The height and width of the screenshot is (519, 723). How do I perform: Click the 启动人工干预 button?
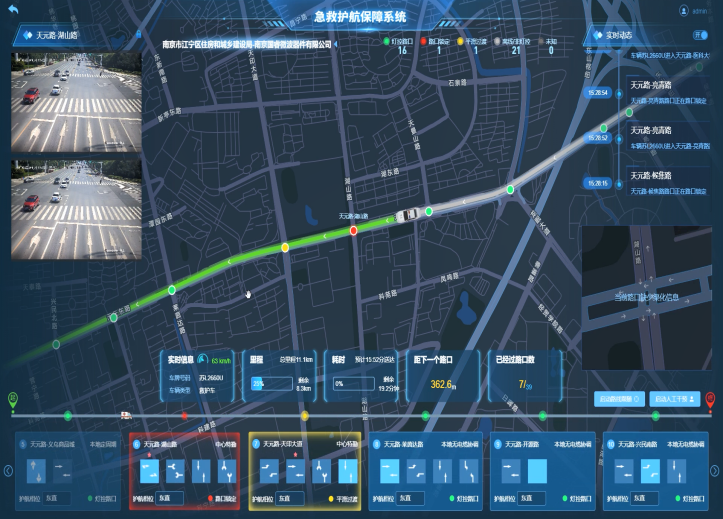pyautogui.click(x=675, y=398)
